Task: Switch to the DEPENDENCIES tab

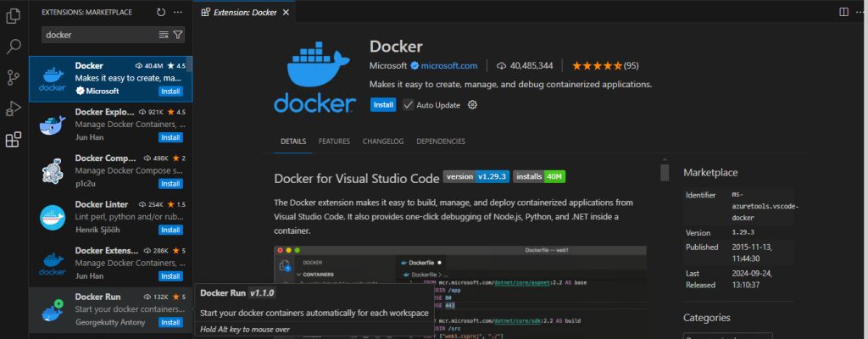Action: click(441, 142)
